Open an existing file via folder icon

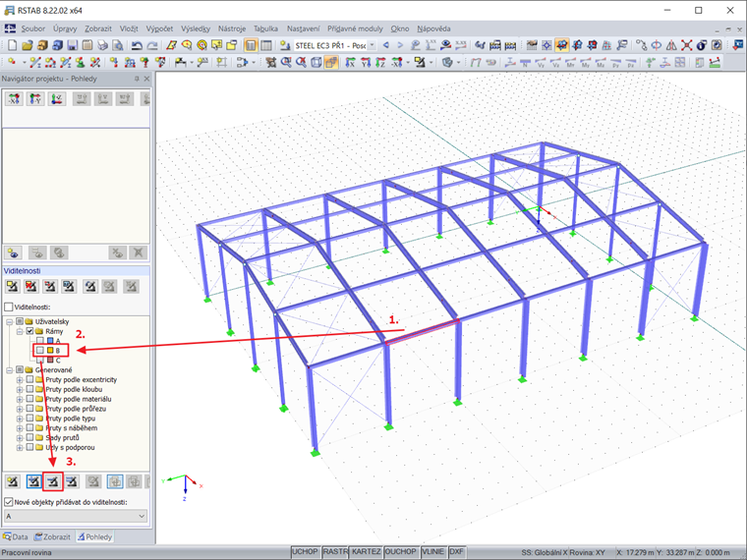(28, 46)
